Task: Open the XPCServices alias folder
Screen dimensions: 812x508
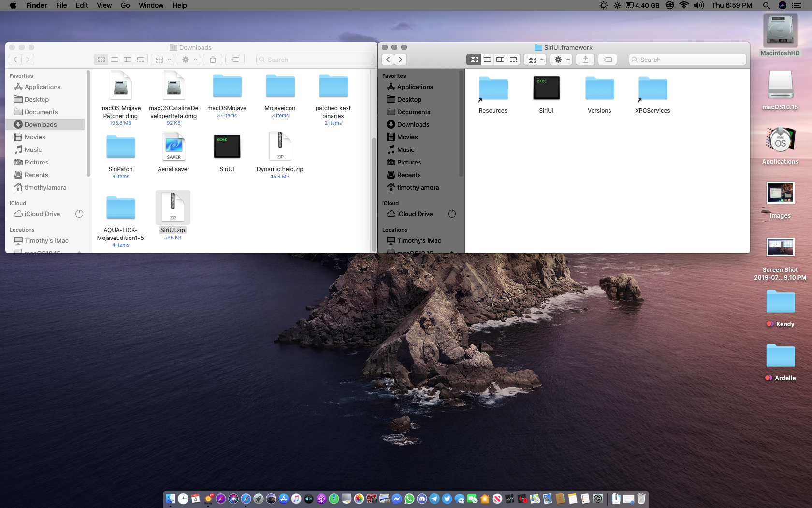Action: click(652, 89)
